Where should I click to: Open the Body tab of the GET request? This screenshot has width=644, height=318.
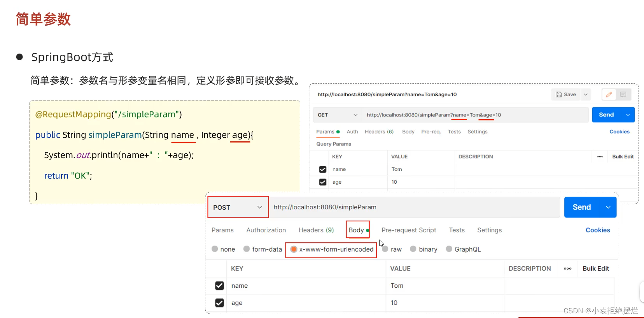pos(408,132)
